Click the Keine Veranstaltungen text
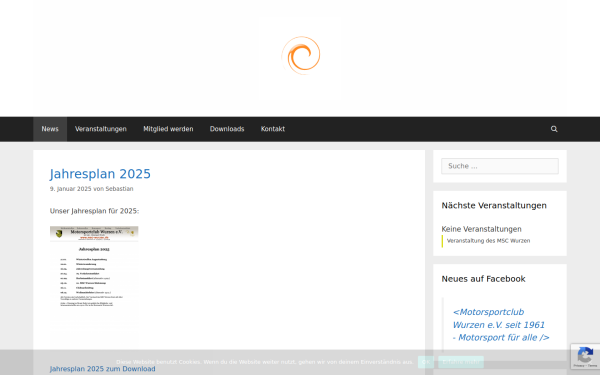Image resolution: width=600 pixels, height=375 pixels. pos(481,229)
